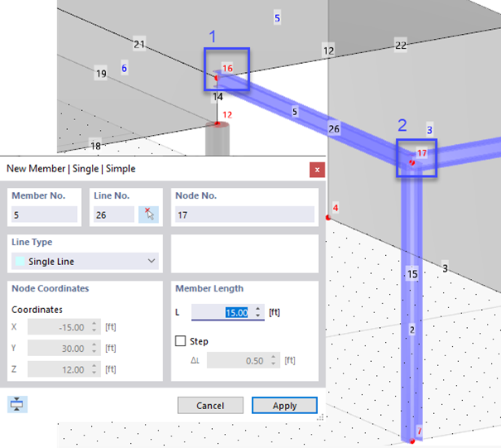Click the Member No. input field
Screen dimensions: 501x448
coord(45,214)
